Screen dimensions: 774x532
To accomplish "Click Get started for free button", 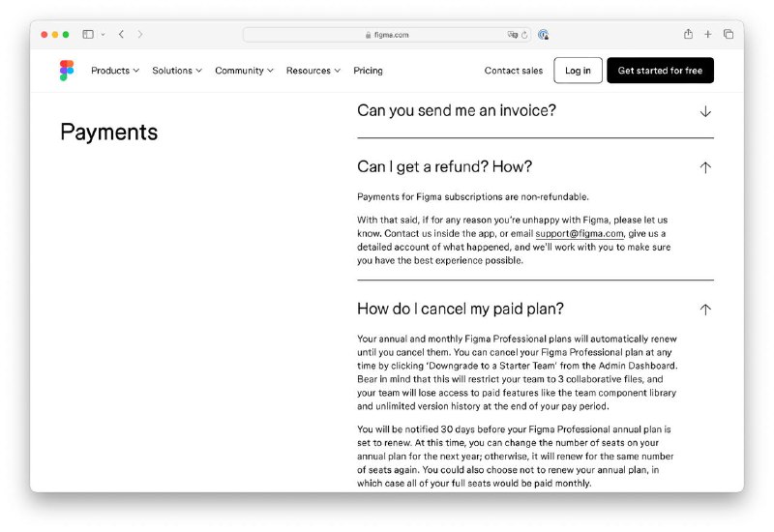I will click(660, 71).
